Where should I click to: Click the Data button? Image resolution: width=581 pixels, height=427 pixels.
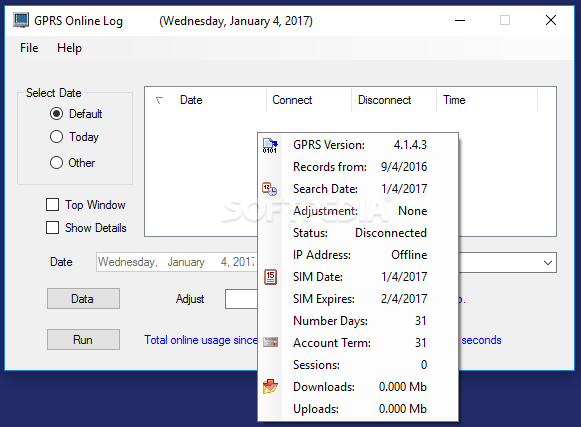coord(83,298)
